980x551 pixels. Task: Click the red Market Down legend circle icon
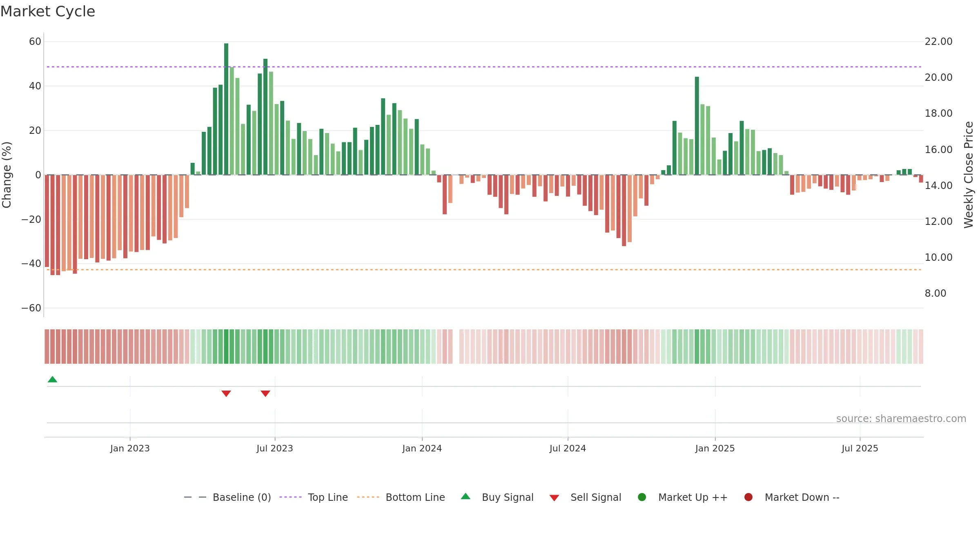point(748,497)
